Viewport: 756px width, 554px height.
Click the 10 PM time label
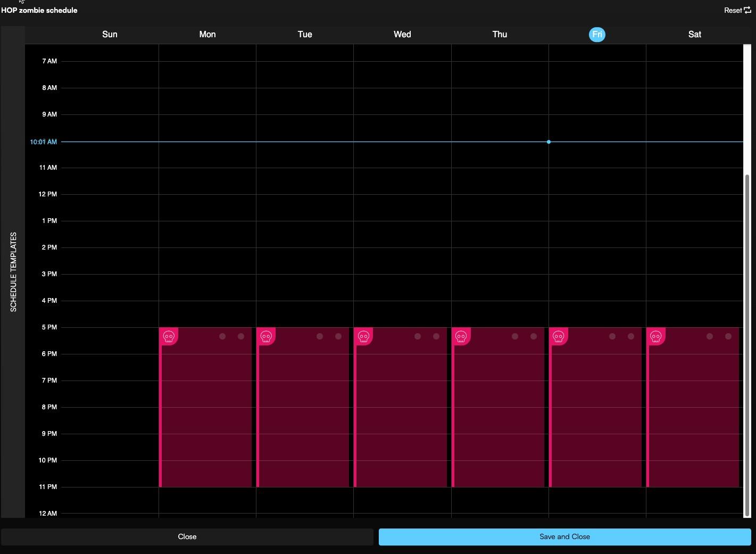click(48, 460)
